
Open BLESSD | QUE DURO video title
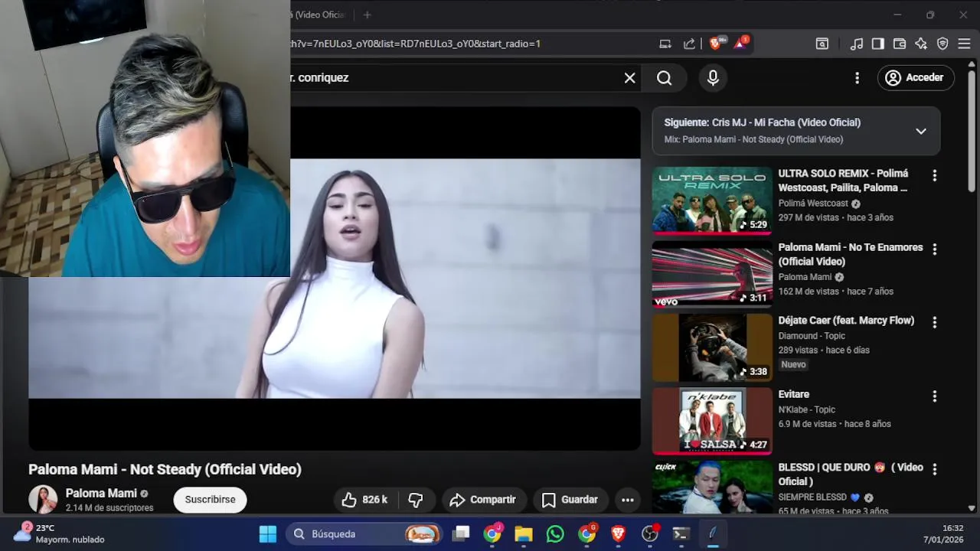tap(851, 474)
